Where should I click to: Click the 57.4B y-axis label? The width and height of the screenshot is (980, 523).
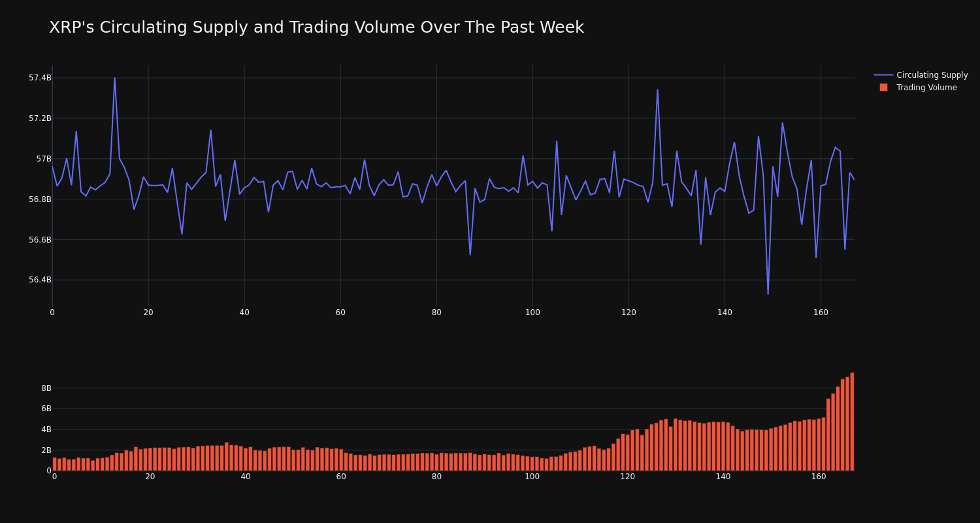coord(40,78)
